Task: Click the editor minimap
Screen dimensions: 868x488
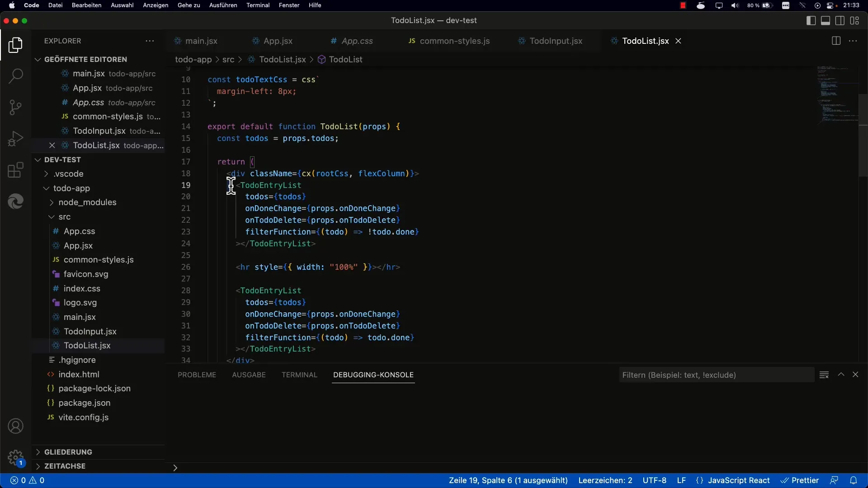Action: (x=837, y=95)
